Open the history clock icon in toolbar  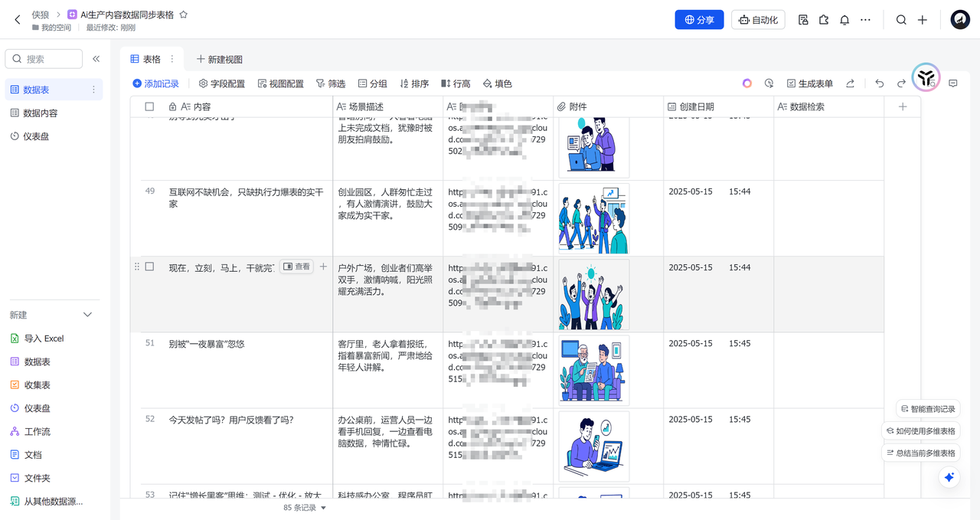click(x=769, y=83)
